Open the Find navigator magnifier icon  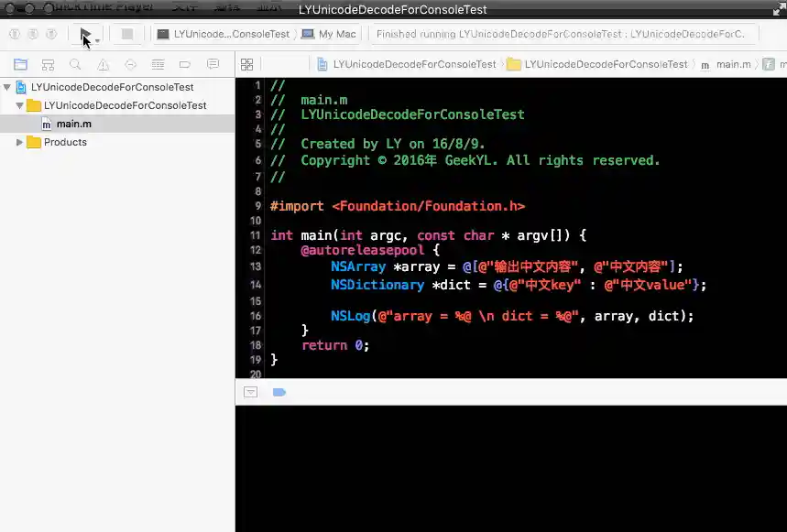[x=75, y=65]
